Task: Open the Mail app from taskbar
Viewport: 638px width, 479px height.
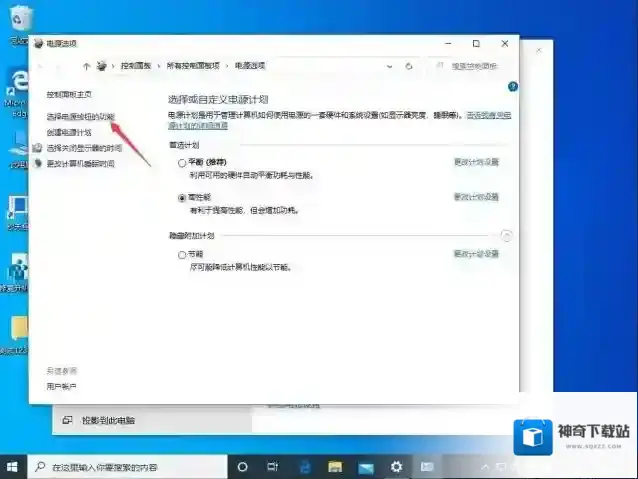Action: [365, 466]
